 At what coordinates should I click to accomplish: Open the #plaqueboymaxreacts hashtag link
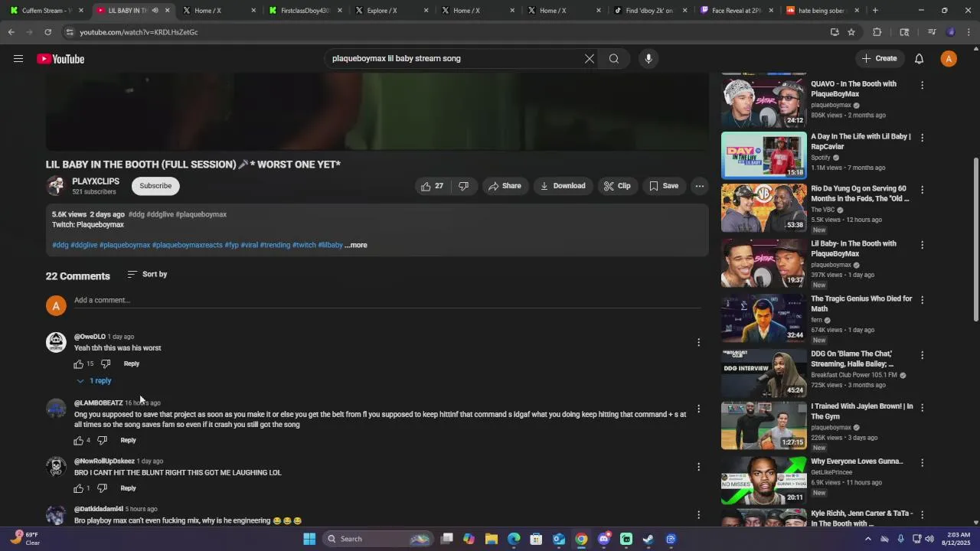[x=187, y=246]
